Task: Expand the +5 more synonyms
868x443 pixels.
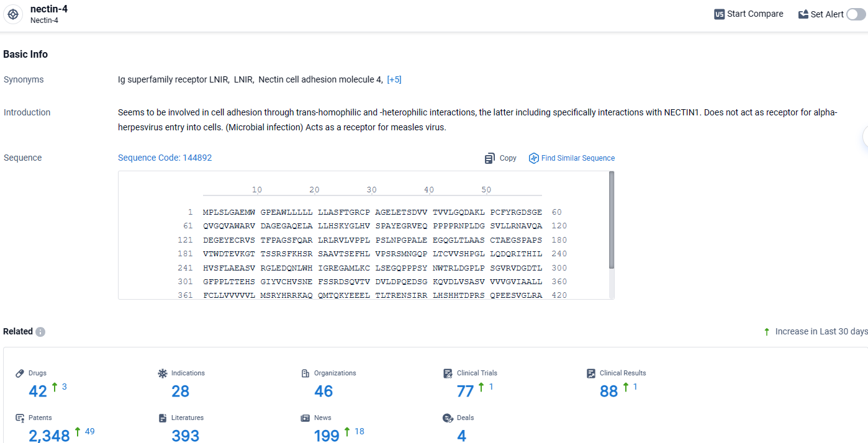Action: (x=394, y=79)
